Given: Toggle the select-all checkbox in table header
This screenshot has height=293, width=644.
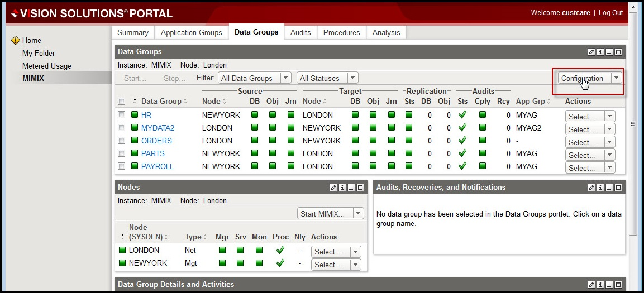Looking at the screenshot, I should 121,102.
